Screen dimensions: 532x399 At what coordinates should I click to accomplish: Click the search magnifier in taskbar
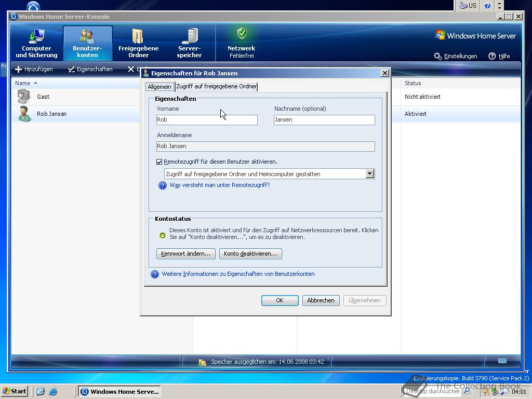[x=467, y=391]
